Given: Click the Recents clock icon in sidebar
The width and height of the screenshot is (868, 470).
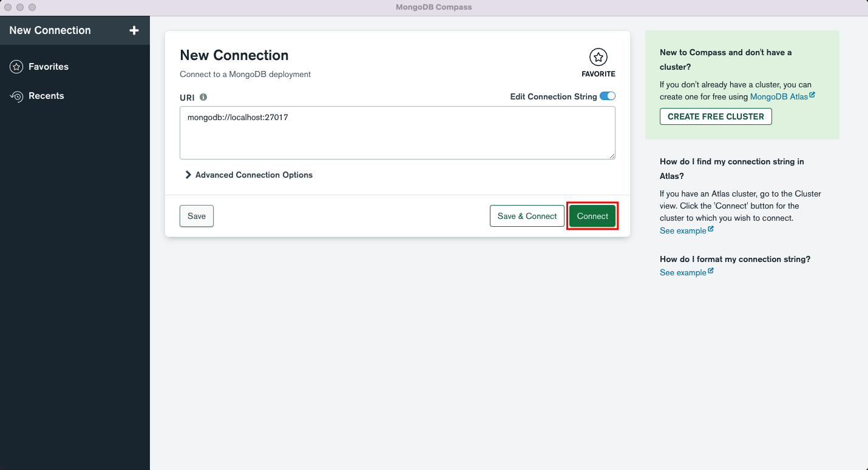Looking at the screenshot, I should coord(17,96).
